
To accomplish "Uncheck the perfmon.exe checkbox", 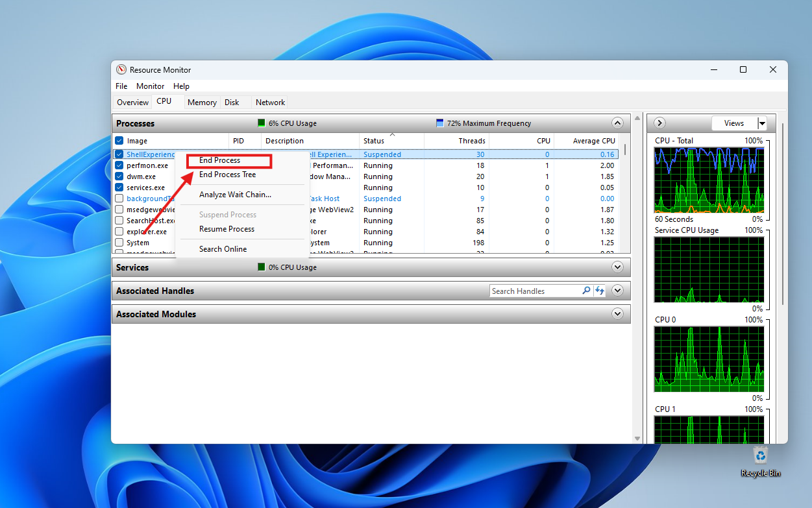I will [x=119, y=165].
